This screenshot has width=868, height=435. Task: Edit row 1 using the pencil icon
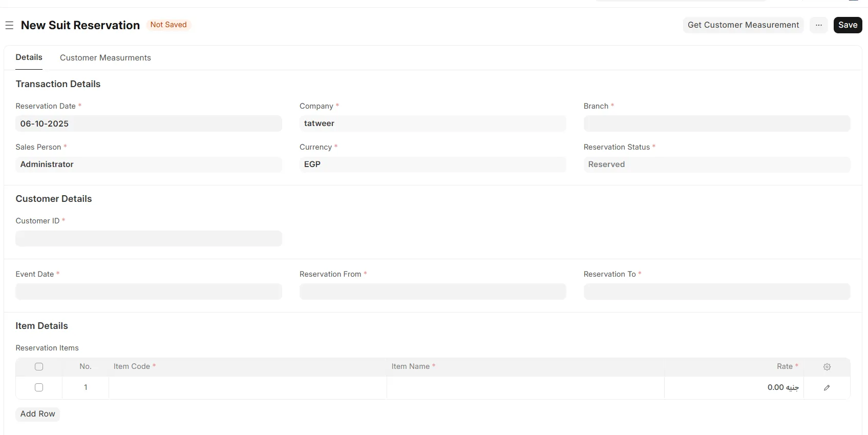827,388
